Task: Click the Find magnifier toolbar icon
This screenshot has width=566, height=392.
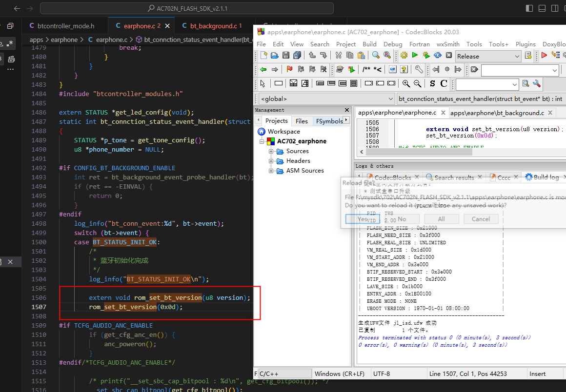Action: click(376, 55)
